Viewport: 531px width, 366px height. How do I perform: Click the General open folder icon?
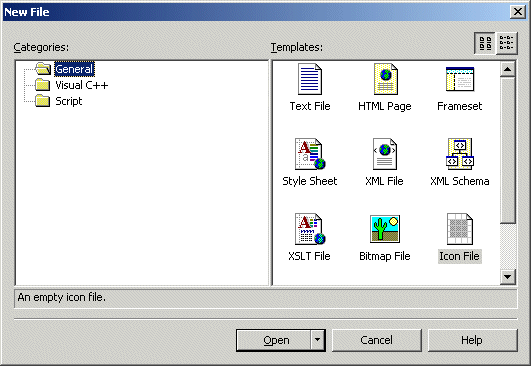tap(43, 69)
